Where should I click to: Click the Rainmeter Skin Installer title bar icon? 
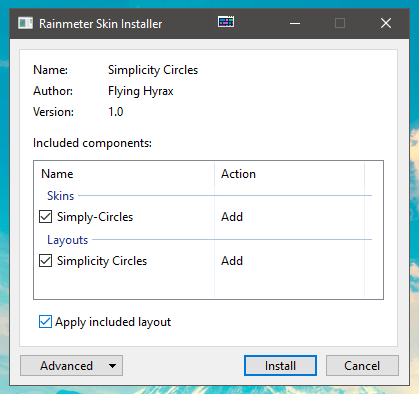[25, 23]
